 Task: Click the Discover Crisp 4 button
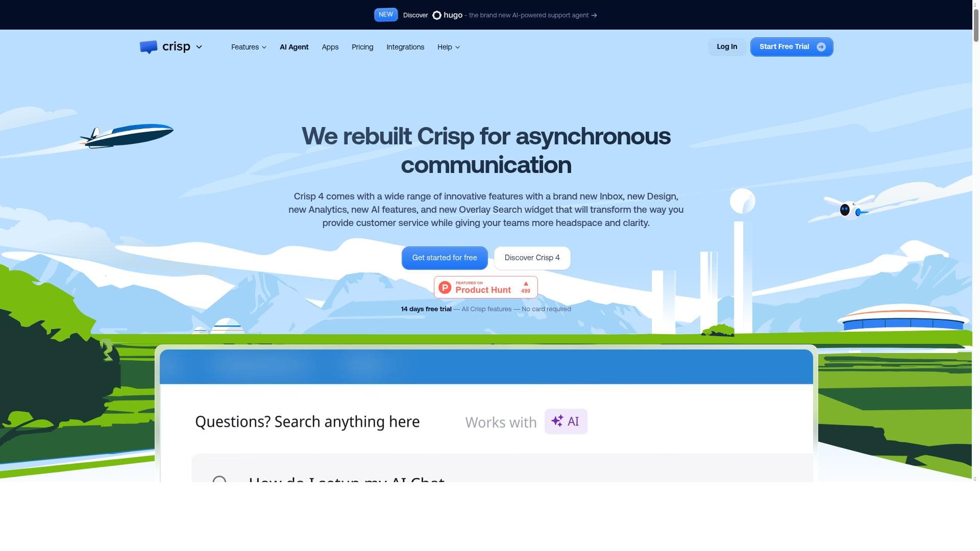click(532, 258)
